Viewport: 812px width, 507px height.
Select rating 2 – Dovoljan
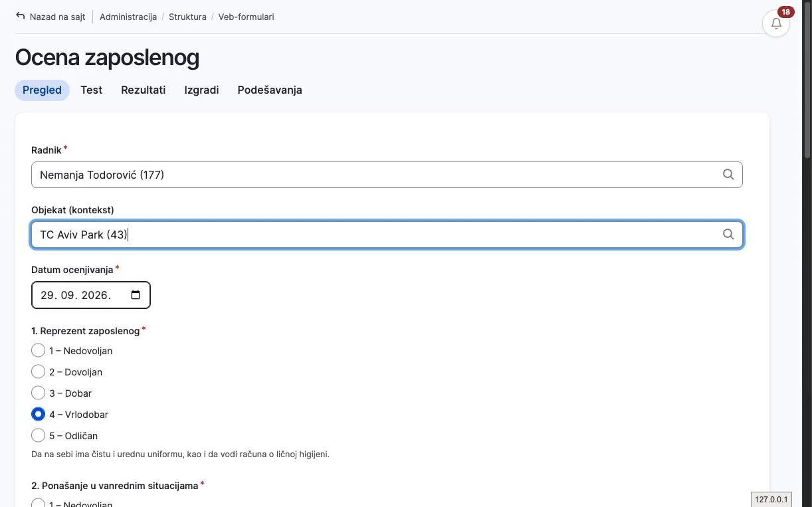(38, 372)
